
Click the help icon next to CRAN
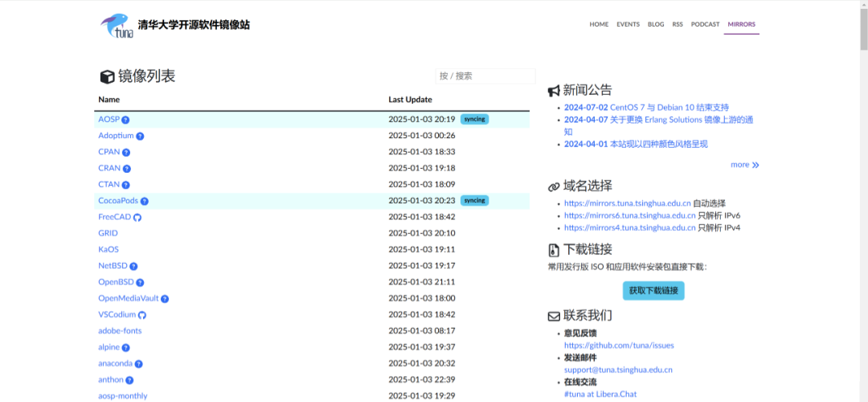coord(127,169)
